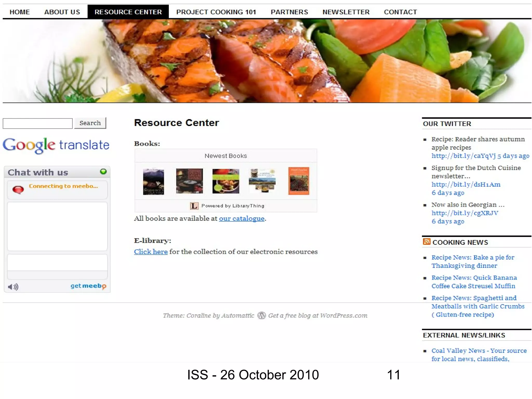The width and height of the screenshot is (532, 399).
Task: Click the Cooking News RSS feed icon
Action: [x=427, y=242]
